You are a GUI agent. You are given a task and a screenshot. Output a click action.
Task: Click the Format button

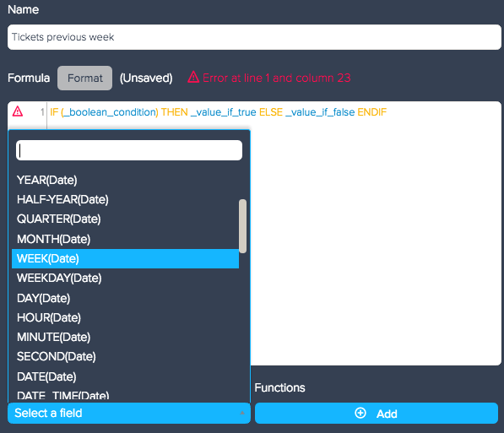point(85,78)
